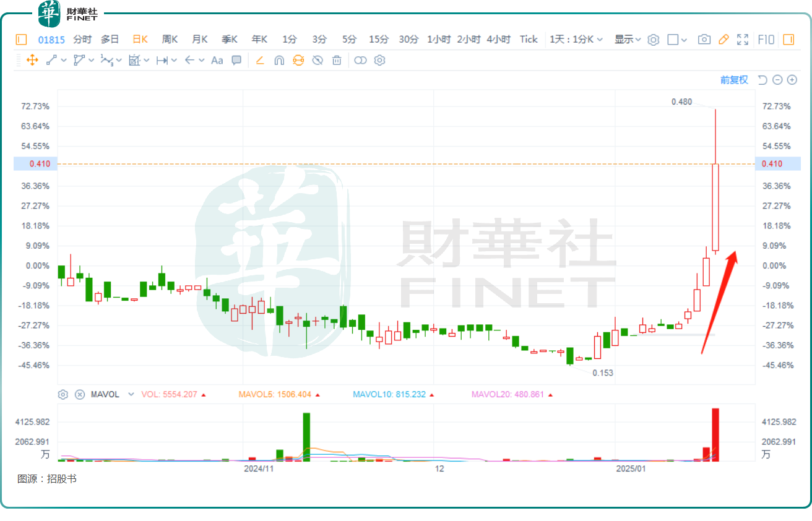Choose the orange line color pencil icon

[x=260, y=61]
